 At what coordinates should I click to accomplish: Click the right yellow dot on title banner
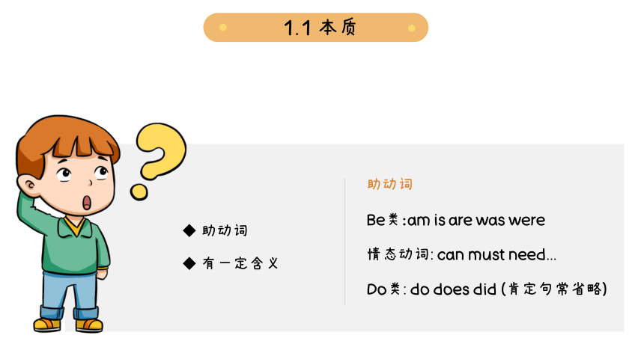coord(412,28)
